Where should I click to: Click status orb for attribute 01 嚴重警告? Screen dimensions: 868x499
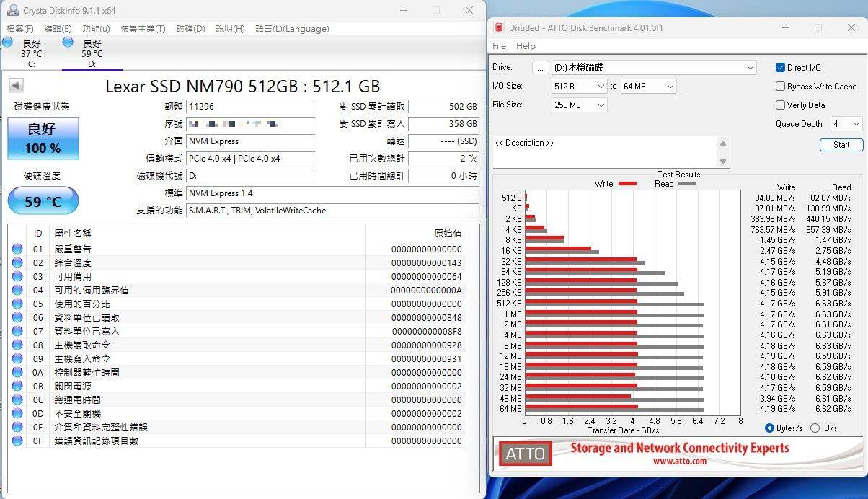pyautogui.click(x=17, y=249)
